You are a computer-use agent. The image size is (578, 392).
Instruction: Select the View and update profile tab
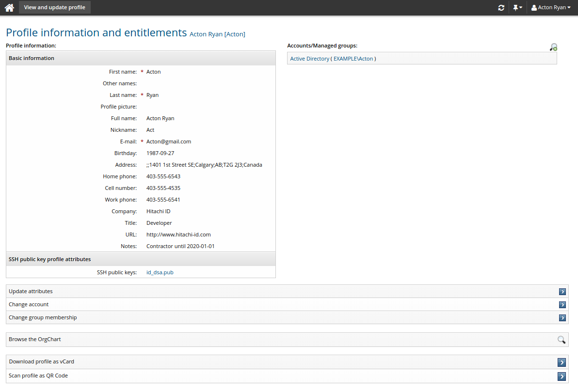pos(55,8)
